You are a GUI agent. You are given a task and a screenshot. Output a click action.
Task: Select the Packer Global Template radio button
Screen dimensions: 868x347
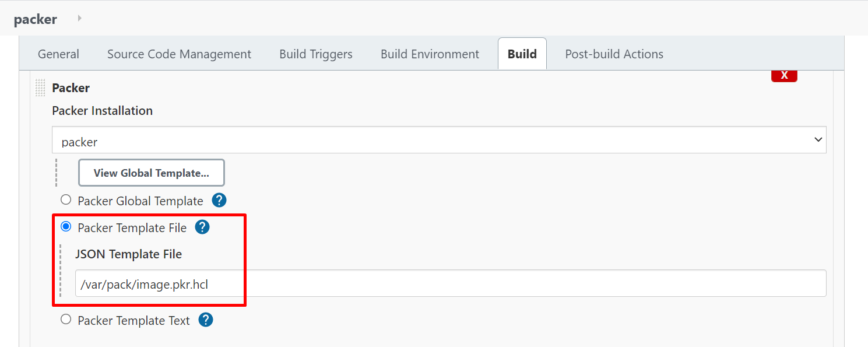click(66, 200)
